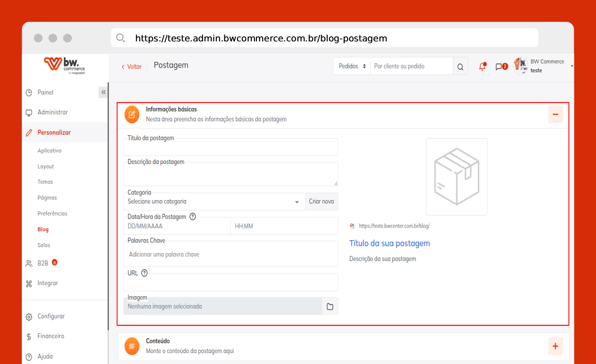Collapse sidebar with double chevron icon
Screen dimensions: 596x364
[103, 92]
